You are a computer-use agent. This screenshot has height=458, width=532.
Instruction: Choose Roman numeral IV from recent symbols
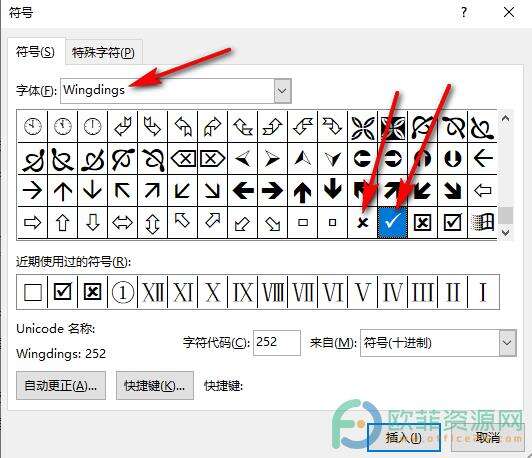[x=393, y=292]
